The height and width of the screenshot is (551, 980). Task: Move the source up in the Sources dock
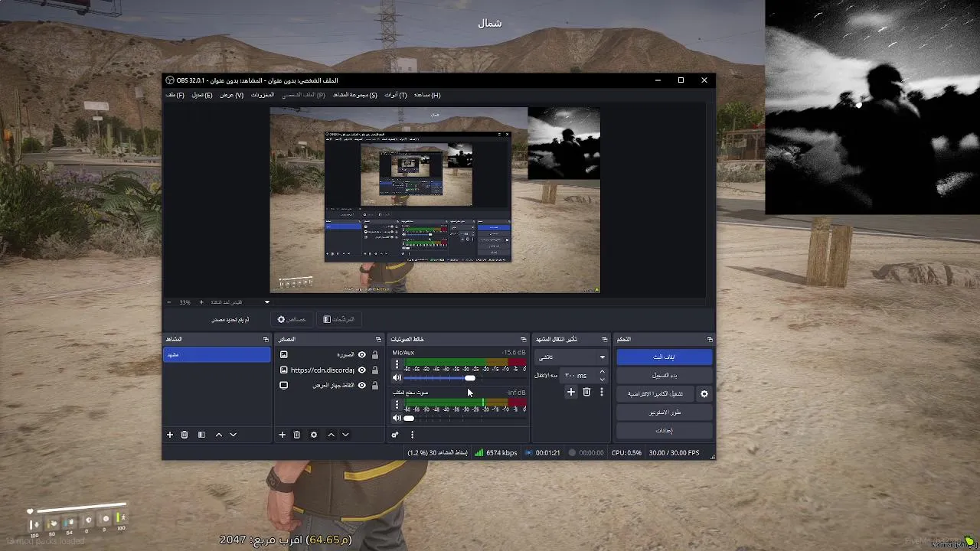pos(331,435)
